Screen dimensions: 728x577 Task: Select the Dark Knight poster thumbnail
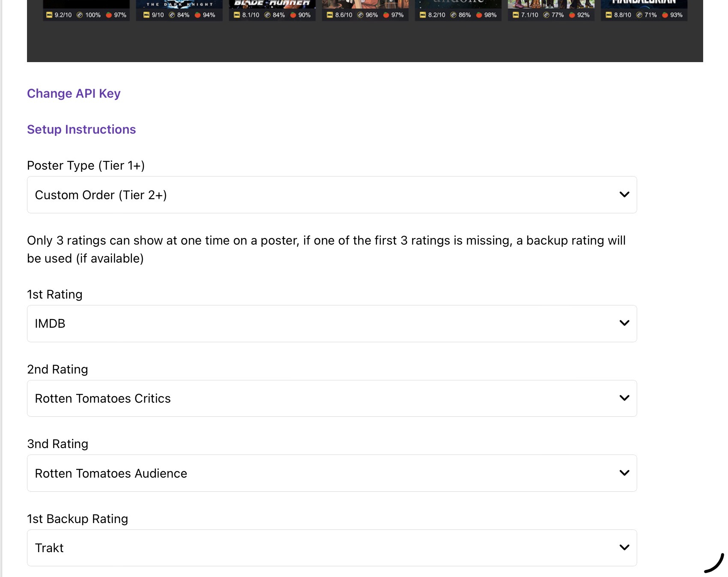pos(179,4)
